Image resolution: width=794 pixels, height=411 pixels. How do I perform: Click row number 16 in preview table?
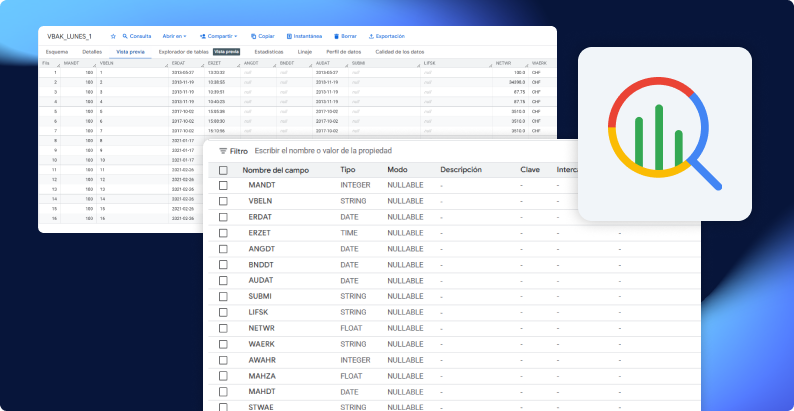[55, 218]
